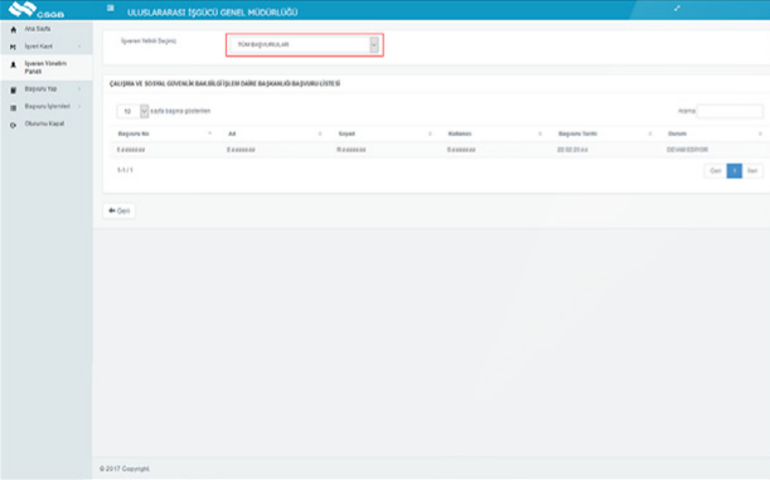Viewport: 770px width, 480px height.
Task: Expand the Başvuru İşlemleri submenu
Action: pos(78,106)
